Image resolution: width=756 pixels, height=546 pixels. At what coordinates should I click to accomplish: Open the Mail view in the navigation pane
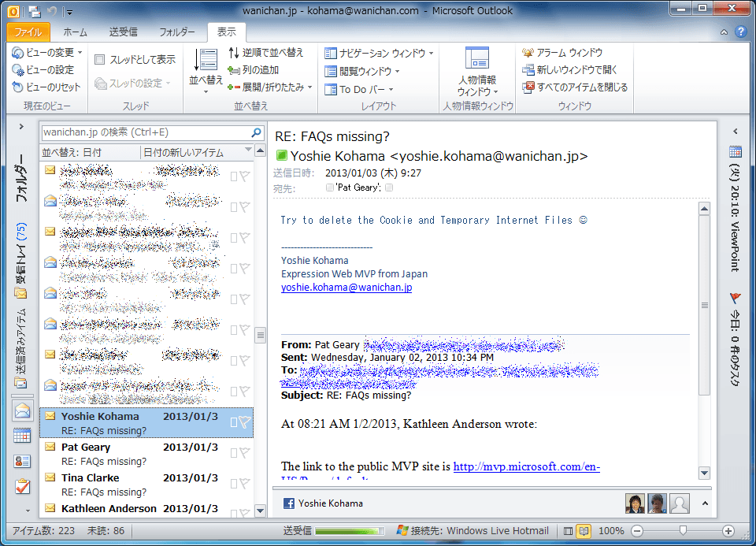pyautogui.click(x=23, y=411)
